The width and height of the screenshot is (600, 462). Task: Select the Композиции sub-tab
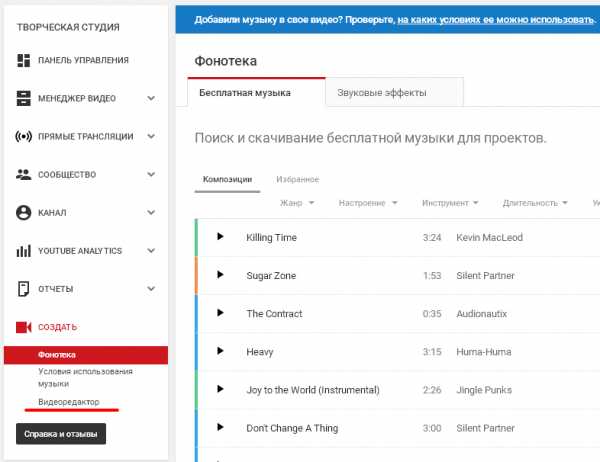(227, 180)
